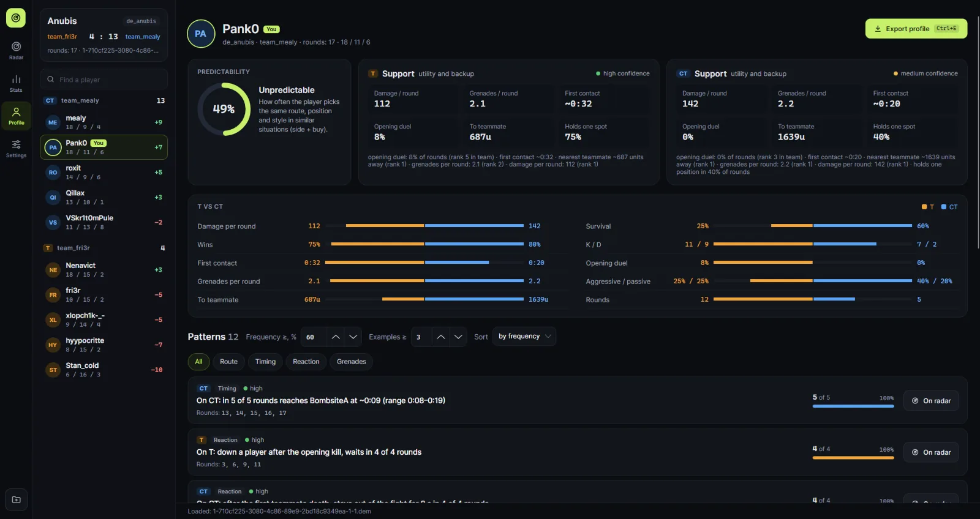Show BombsiteA timing pattern on radar

(931, 401)
